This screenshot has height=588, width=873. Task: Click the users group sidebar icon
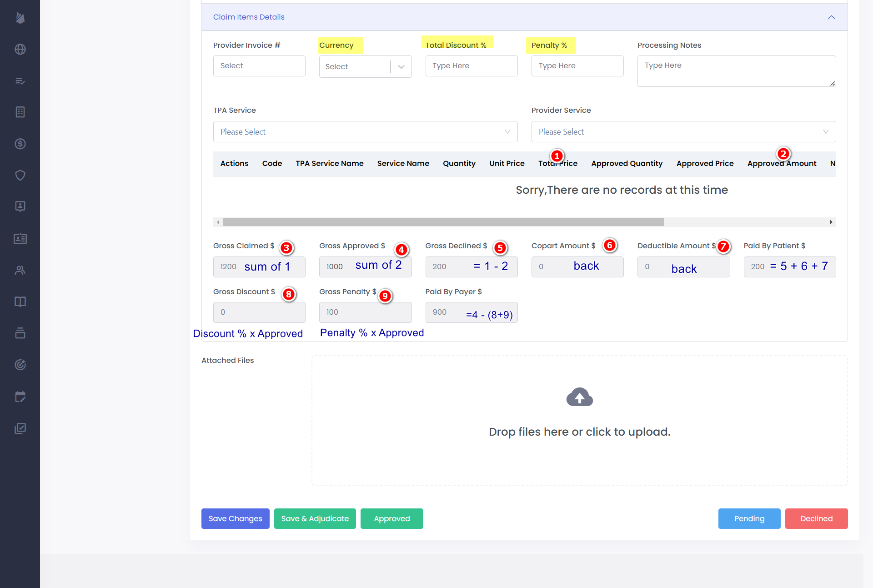point(20,270)
